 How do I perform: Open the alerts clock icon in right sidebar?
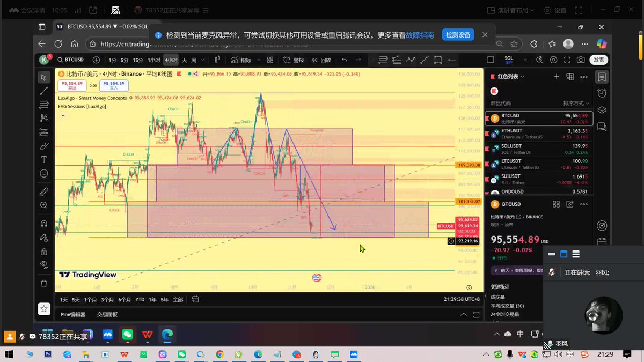(602, 93)
